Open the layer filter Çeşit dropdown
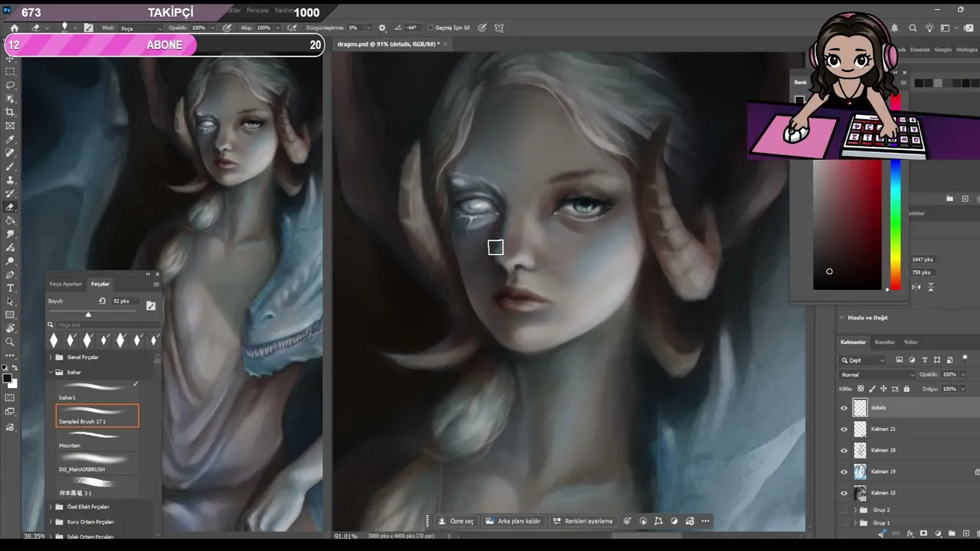This screenshot has height=551, width=980. click(863, 360)
